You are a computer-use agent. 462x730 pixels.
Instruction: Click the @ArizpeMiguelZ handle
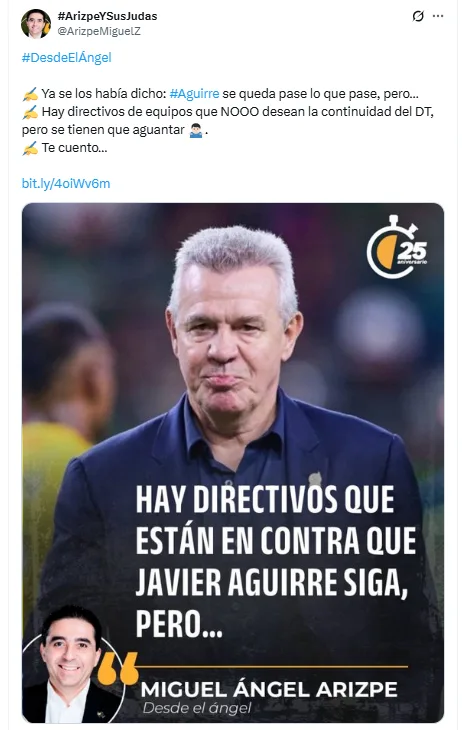(99, 31)
